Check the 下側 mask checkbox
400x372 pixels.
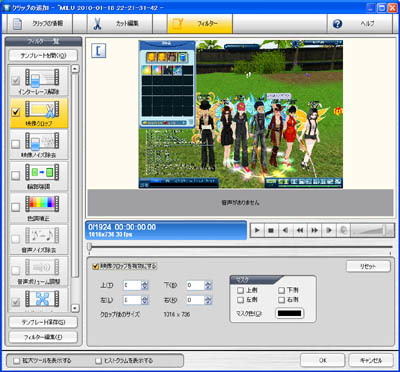click(282, 290)
